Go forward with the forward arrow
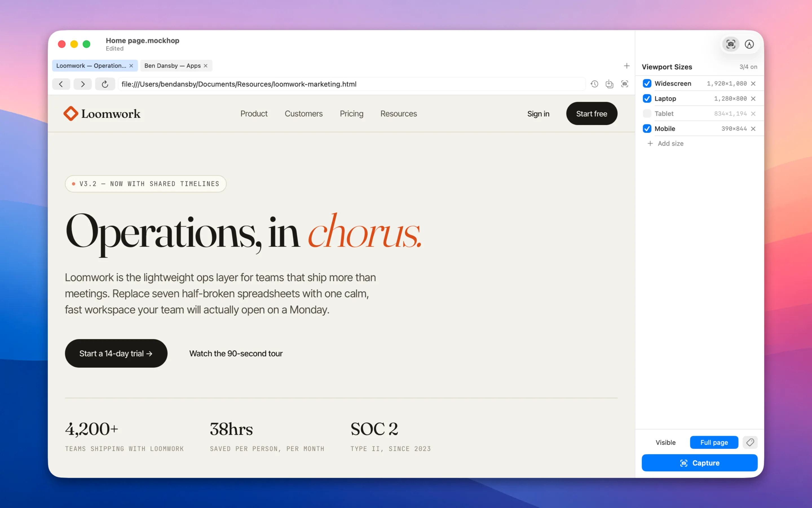The width and height of the screenshot is (812, 508). tap(83, 84)
